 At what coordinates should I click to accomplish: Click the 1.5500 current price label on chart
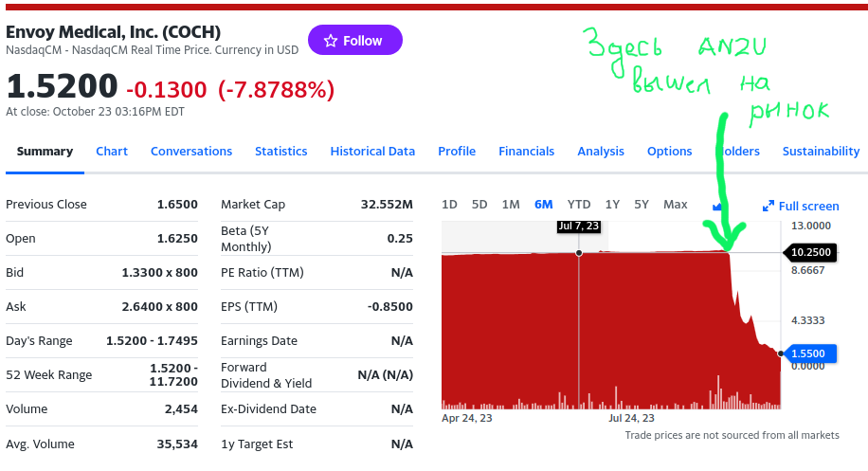click(808, 353)
